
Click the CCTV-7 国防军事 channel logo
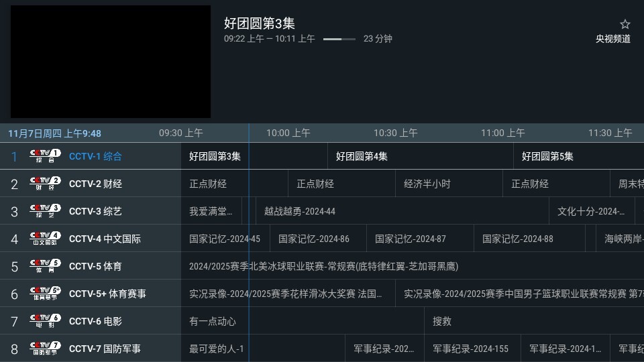pyautogui.click(x=45, y=349)
